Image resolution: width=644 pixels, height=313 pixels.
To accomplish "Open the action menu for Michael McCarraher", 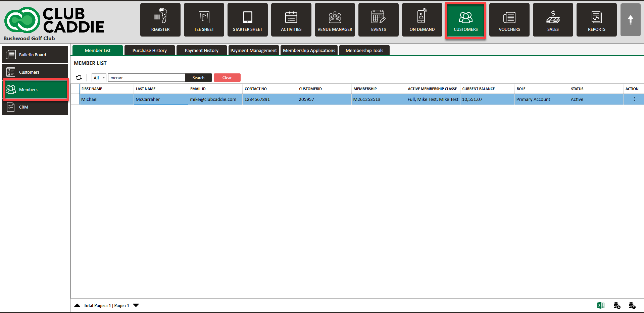I will (634, 99).
